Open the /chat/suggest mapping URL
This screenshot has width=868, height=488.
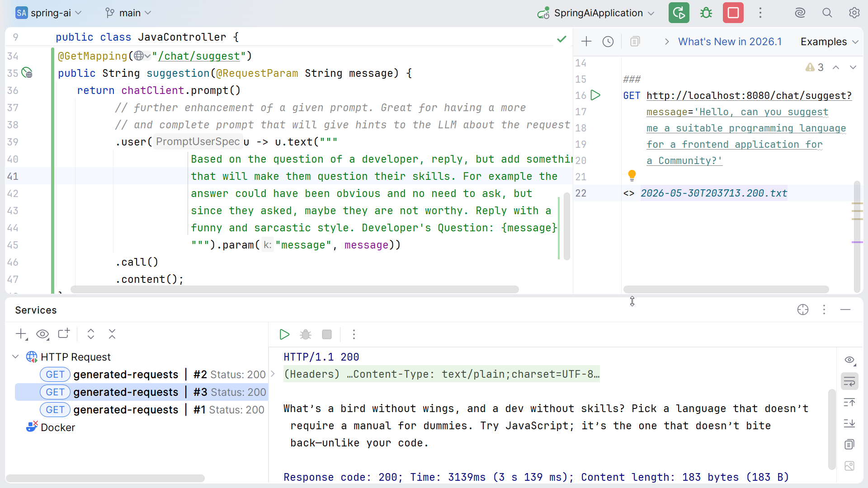199,56
